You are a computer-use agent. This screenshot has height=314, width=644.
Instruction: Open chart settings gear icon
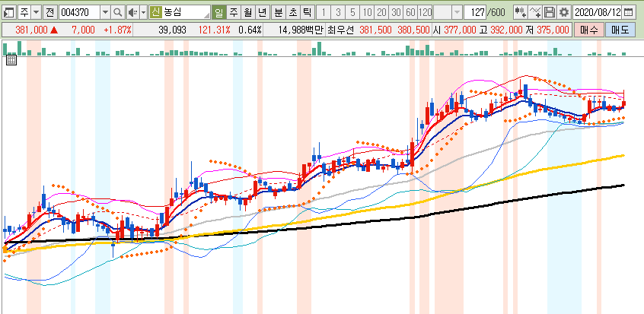[x=564, y=12]
